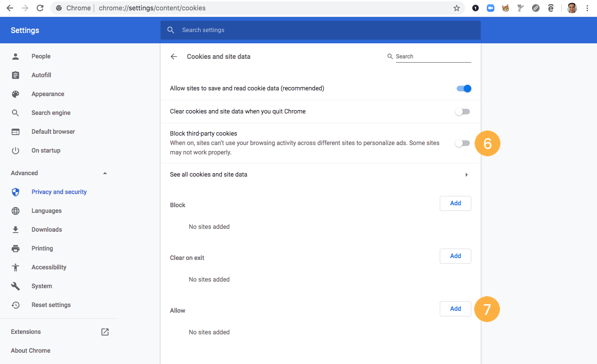Add a site to Clear on exit list
Image resolution: width=597 pixels, height=364 pixels.
tap(455, 256)
